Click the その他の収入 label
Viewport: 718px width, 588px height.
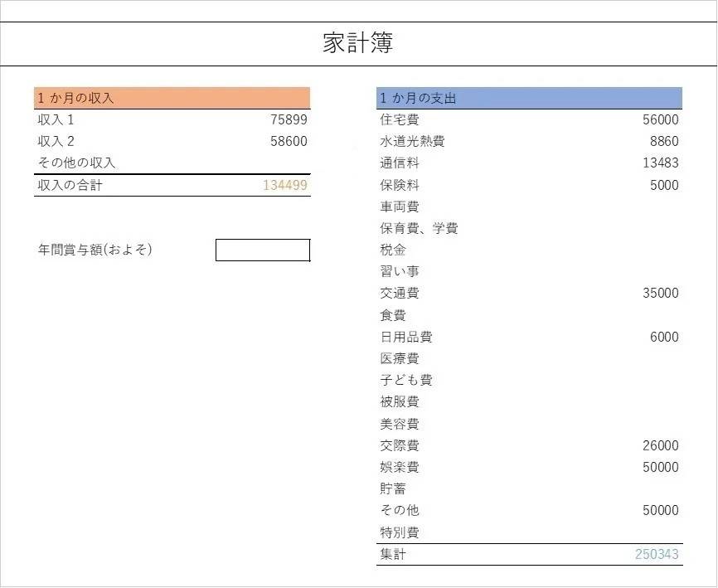pos(76,163)
